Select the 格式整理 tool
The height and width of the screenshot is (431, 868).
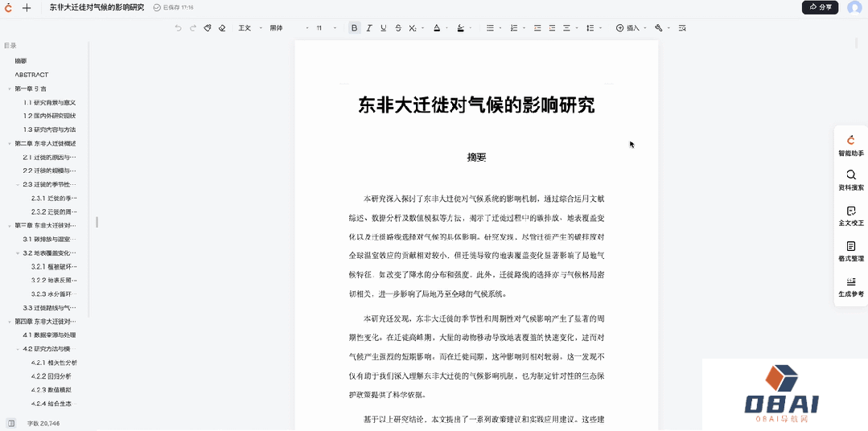point(850,251)
